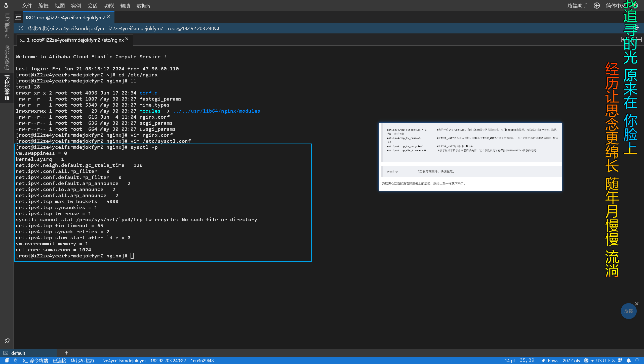
Task: Add a new terminal with plus button
Action: click(x=66, y=353)
